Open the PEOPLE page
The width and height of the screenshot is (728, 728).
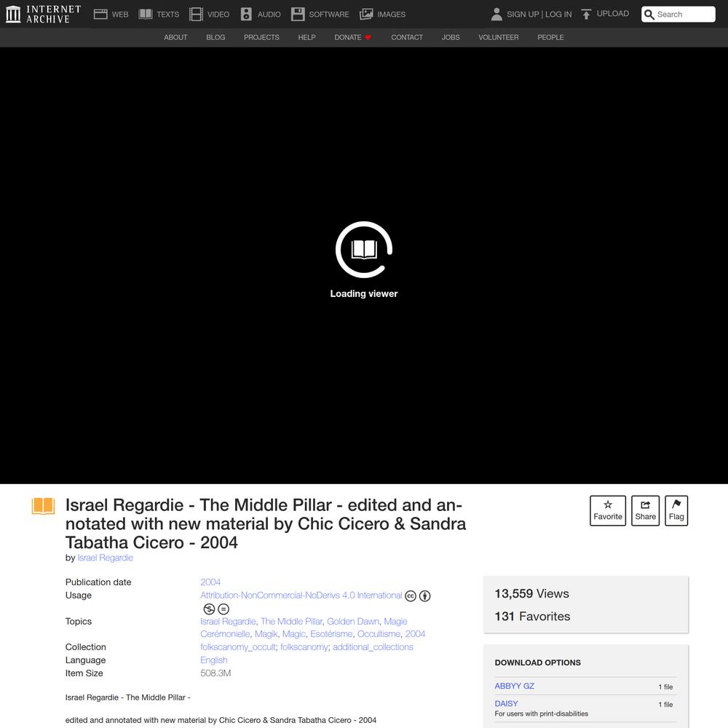tap(550, 38)
